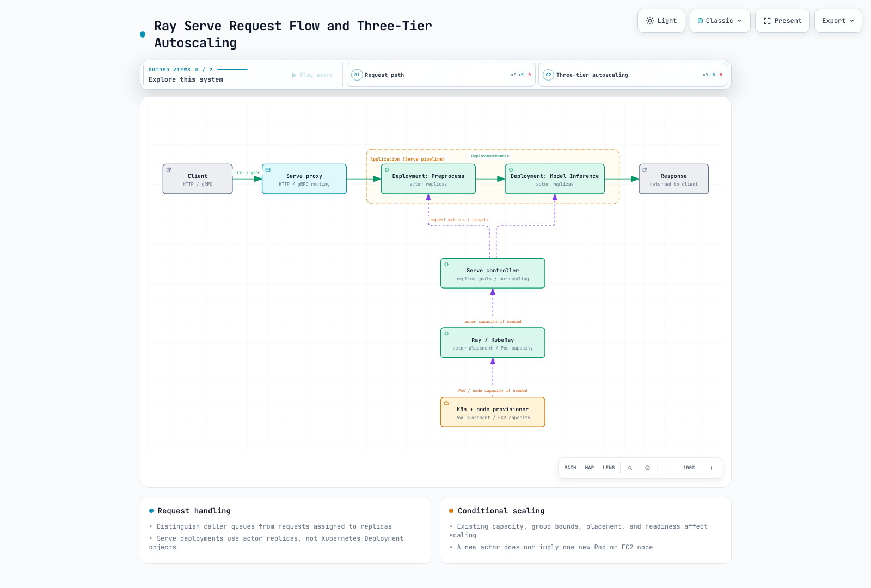Viewport: 871px width, 588px height.
Task: Click the Client node icon
Action: pos(169,170)
